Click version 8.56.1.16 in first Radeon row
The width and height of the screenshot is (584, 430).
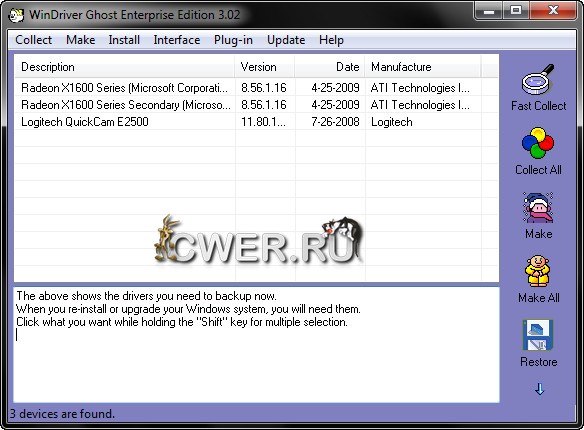pyautogui.click(x=264, y=88)
